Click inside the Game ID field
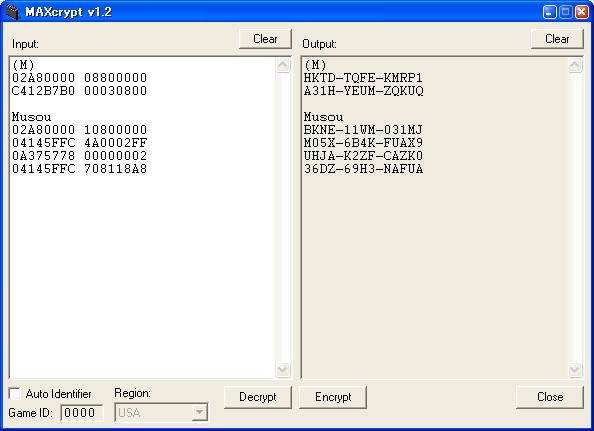The height and width of the screenshot is (431, 594). coord(81,412)
